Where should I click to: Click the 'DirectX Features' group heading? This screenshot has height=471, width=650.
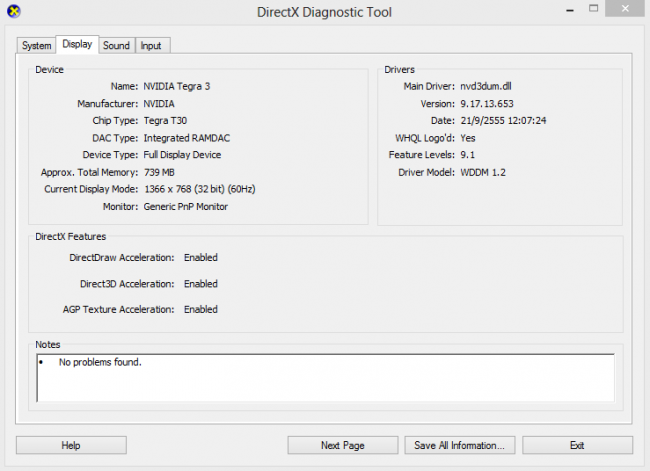tap(71, 237)
